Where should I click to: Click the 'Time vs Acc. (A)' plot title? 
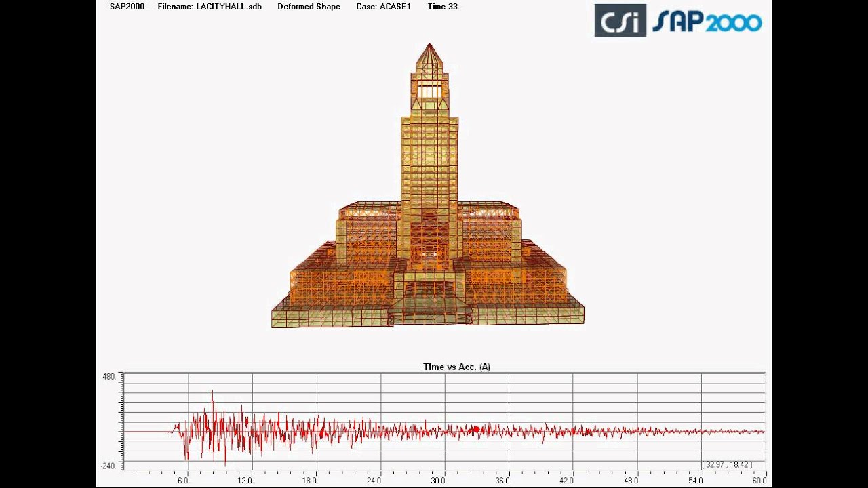[456, 367]
